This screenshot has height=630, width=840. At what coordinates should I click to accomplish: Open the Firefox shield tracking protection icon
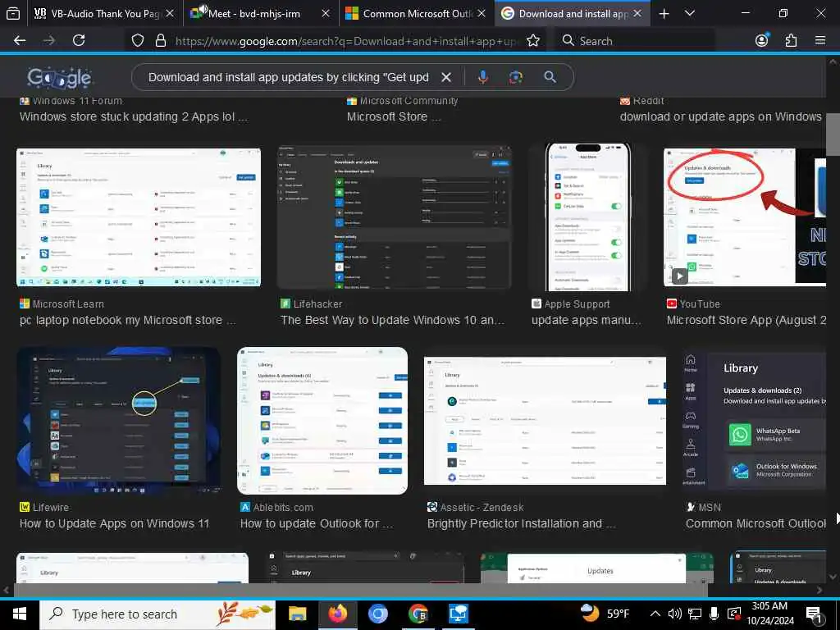[138, 41]
